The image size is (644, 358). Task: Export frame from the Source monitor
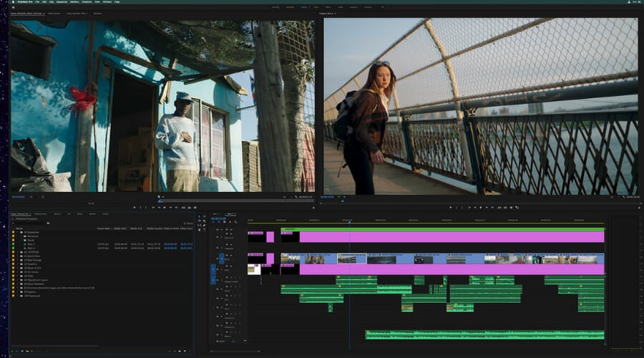click(x=195, y=208)
